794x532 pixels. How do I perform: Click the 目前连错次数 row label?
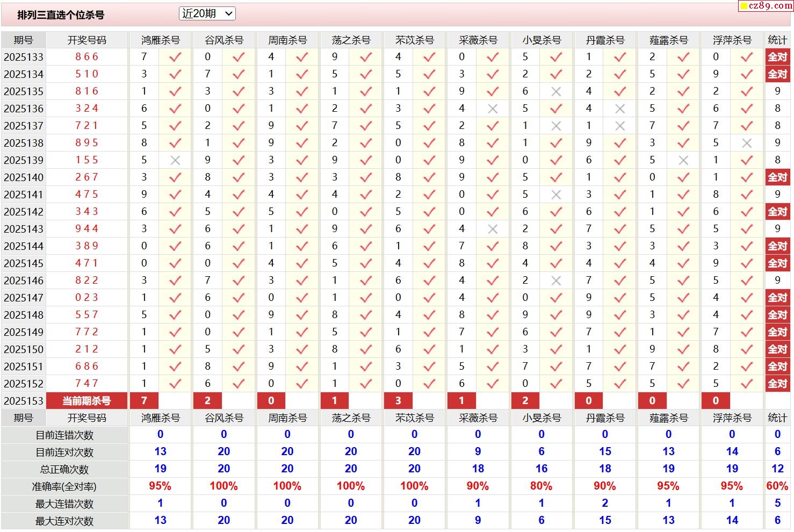64,435
